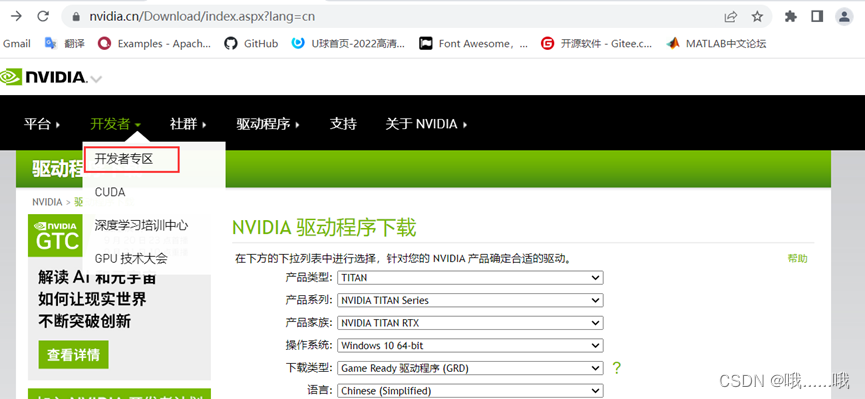Open the 语言 Chinese (Simplified) dropdown
Viewport: 865px width, 399px height.
point(470,391)
